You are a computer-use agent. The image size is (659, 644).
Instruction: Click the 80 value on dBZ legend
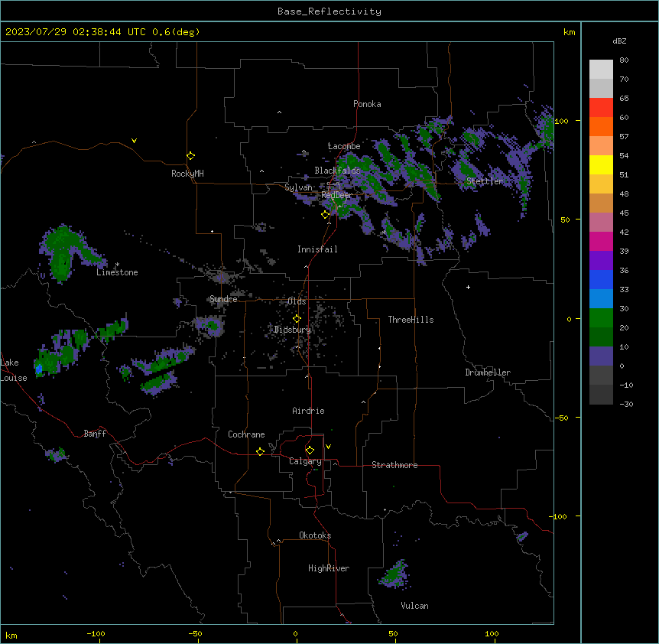(624, 60)
